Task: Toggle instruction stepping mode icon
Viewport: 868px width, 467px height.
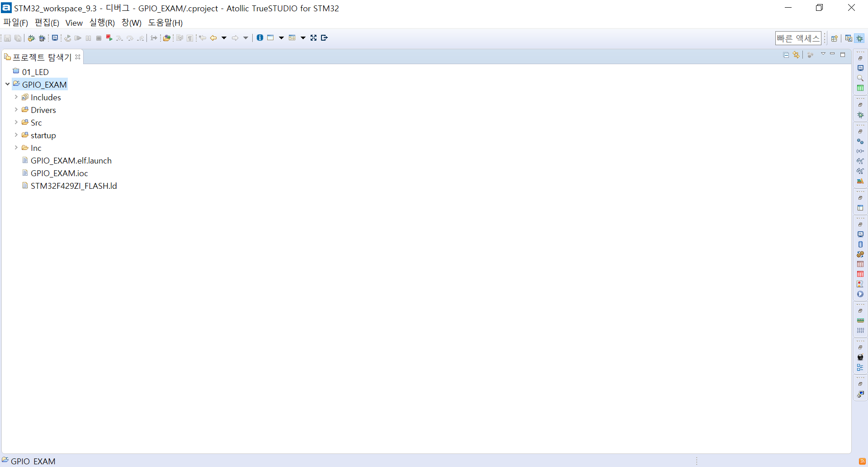Action: [154, 38]
